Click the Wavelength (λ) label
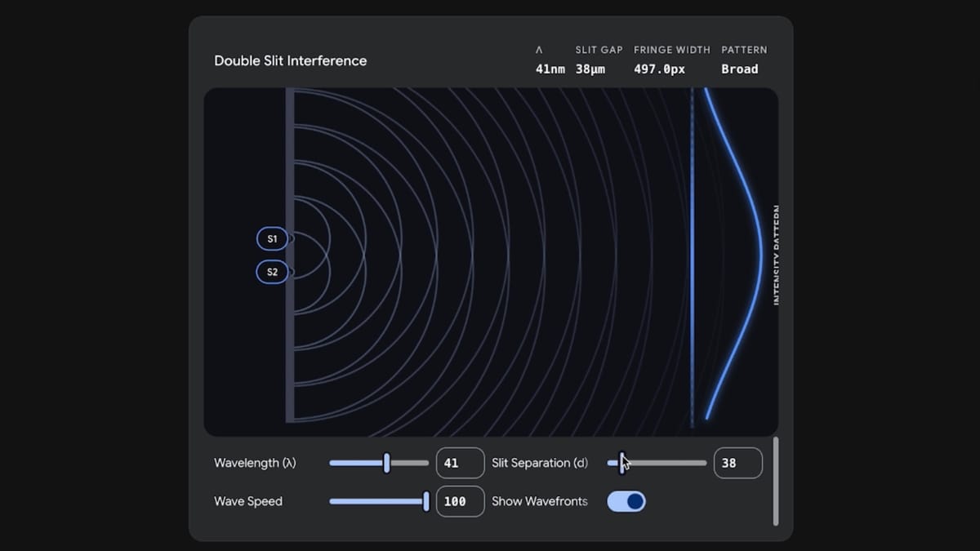 [x=256, y=463]
